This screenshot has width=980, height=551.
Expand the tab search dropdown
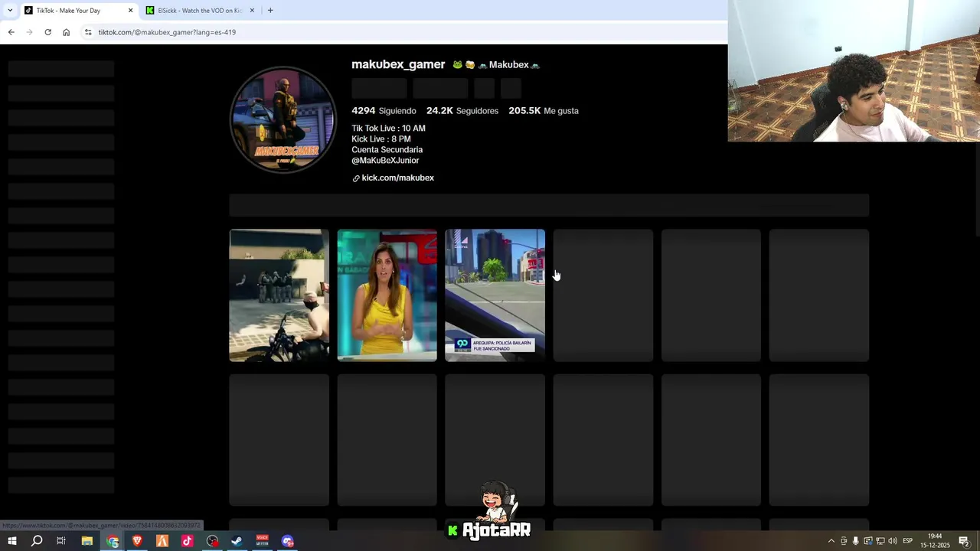point(10,11)
